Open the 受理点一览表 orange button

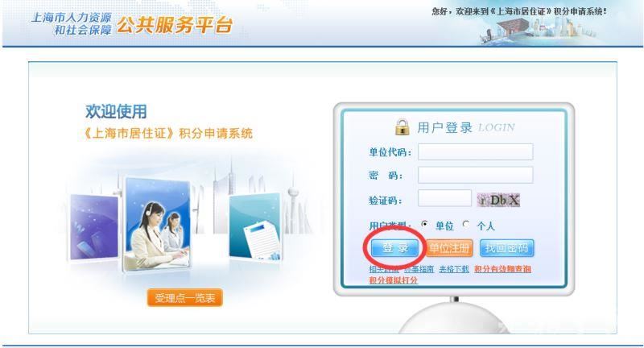point(185,297)
